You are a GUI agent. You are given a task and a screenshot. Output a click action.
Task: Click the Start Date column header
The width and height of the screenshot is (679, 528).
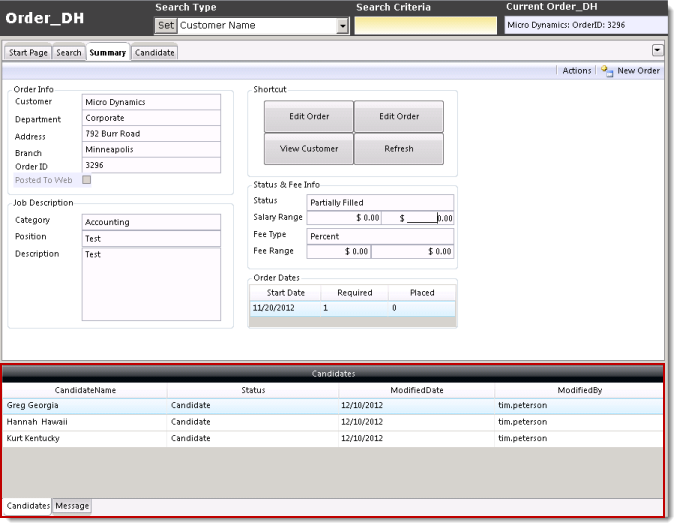285,293
